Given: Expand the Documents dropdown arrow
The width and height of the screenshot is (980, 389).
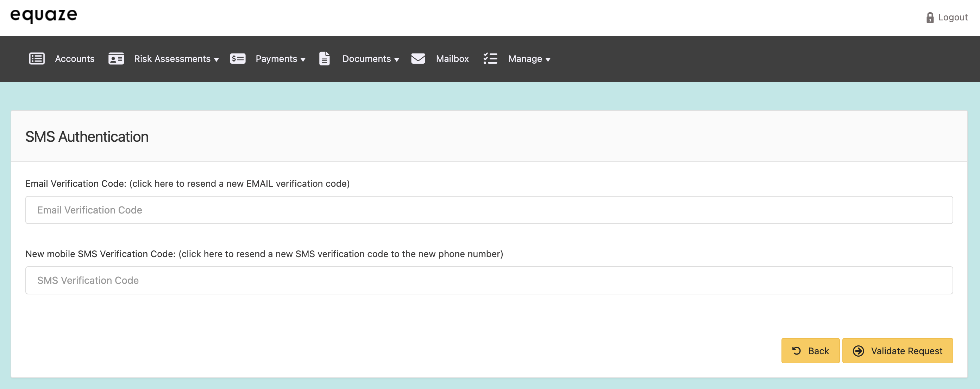Looking at the screenshot, I should coord(397,60).
